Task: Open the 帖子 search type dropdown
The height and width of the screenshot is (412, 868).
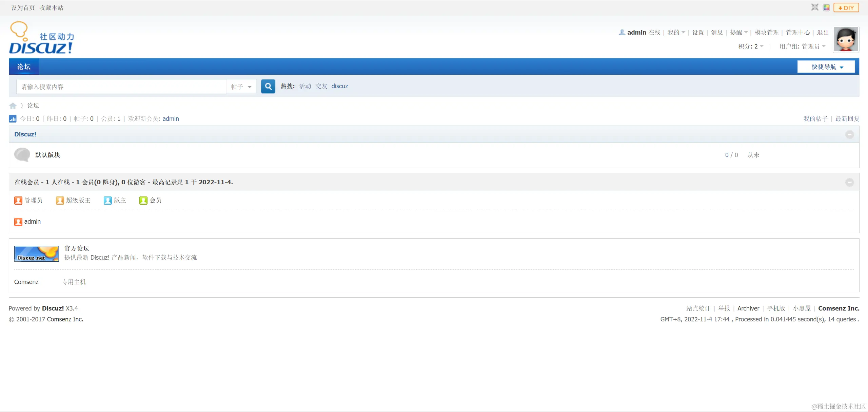Action: [241, 87]
